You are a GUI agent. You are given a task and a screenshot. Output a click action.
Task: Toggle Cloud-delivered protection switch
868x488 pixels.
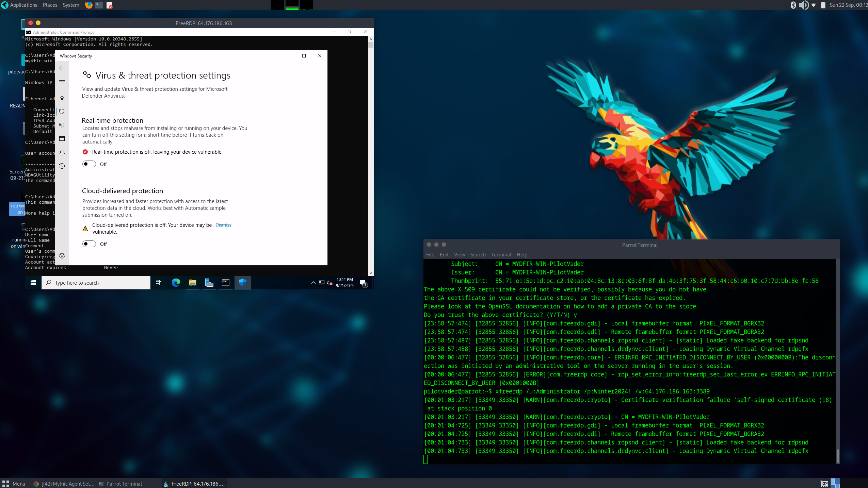coord(89,244)
